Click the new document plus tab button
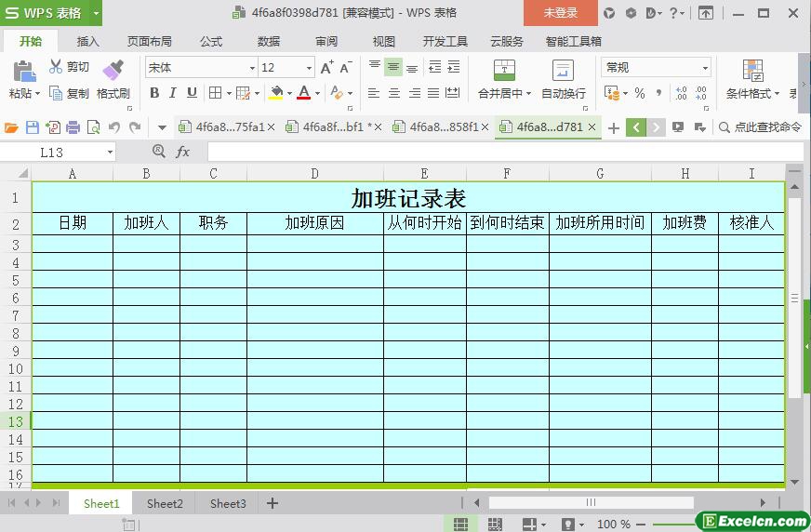Image resolution: width=811 pixels, height=532 pixels. pyautogui.click(x=614, y=127)
